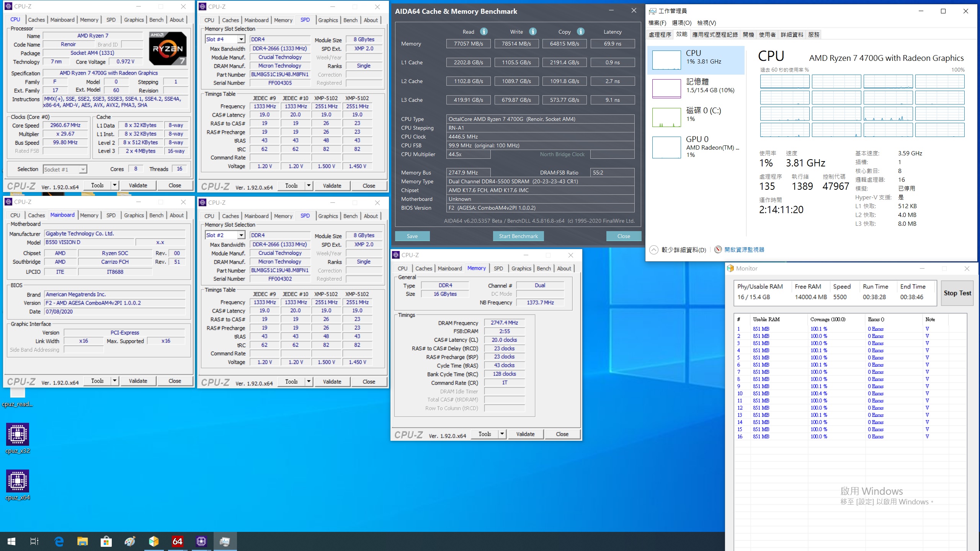Click the paint palette taskbar icon
The height and width of the screenshot is (551, 980).
[x=130, y=541]
